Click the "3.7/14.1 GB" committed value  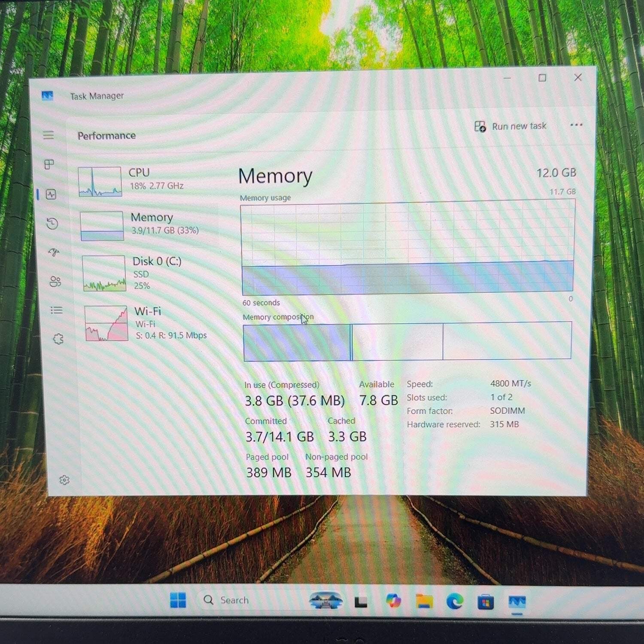click(x=279, y=437)
